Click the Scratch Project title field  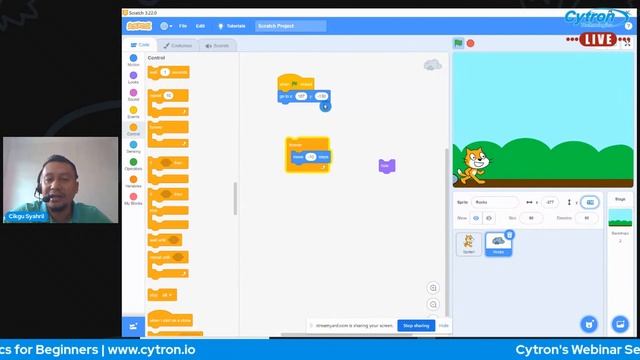pyautogui.click(x=291, y=26)
